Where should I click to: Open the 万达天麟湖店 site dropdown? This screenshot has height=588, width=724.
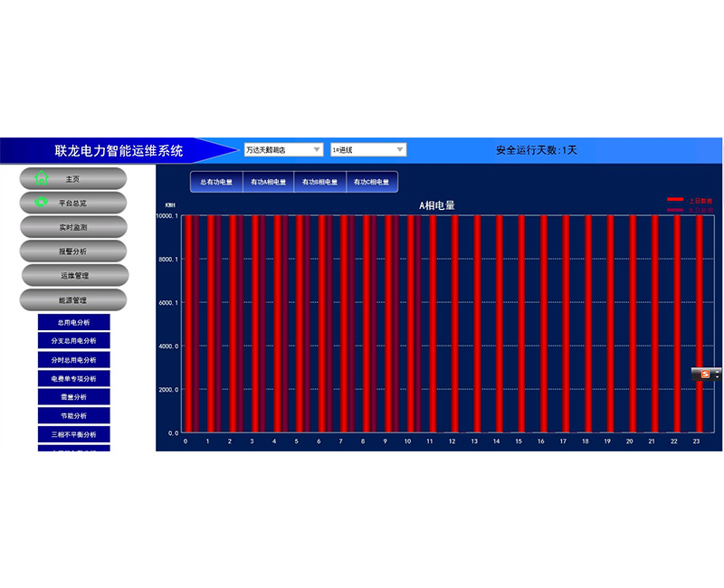pyautogui.click(x=282, y=149)
